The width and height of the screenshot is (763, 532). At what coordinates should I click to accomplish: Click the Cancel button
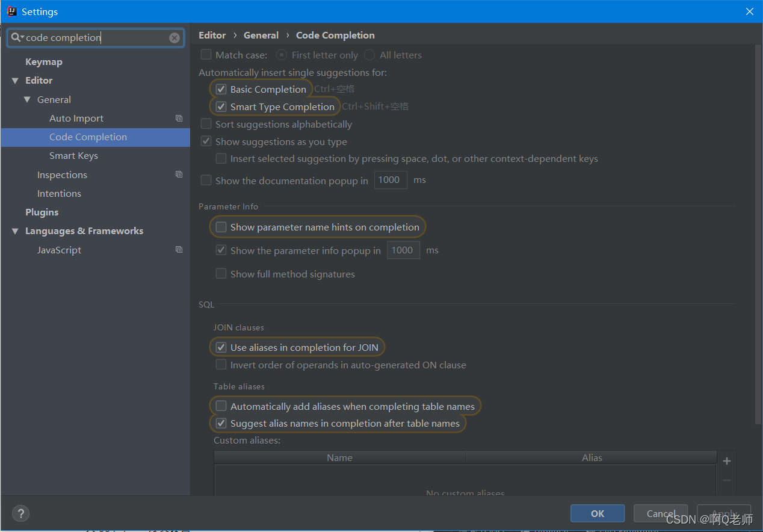coord(661,513)
